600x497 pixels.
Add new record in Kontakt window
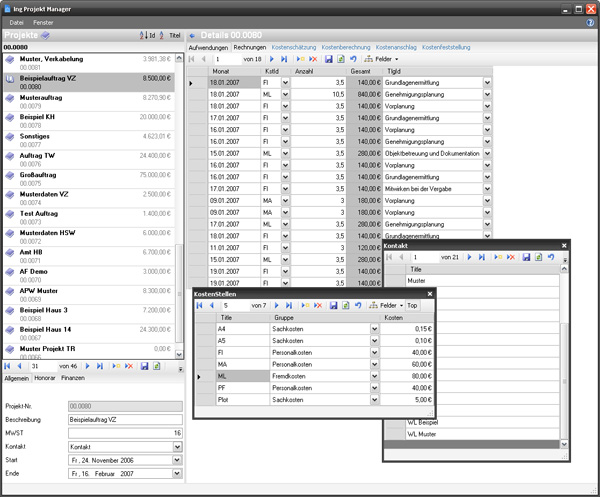coord(498,257)
